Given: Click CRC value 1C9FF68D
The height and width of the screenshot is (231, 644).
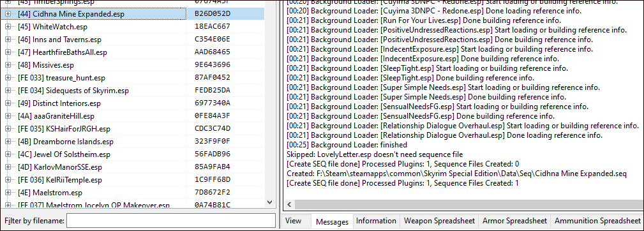Looking at the screenshot, I should [x=213, y=180].
